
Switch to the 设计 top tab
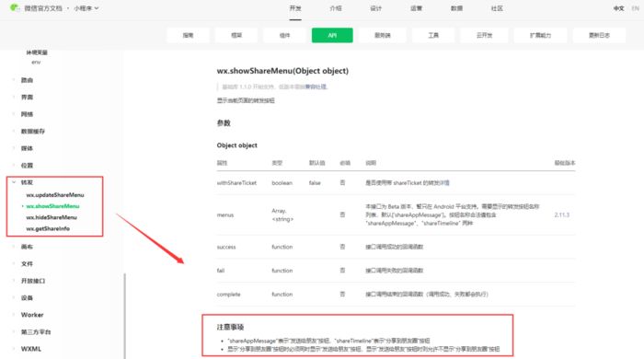coord(375,8)
